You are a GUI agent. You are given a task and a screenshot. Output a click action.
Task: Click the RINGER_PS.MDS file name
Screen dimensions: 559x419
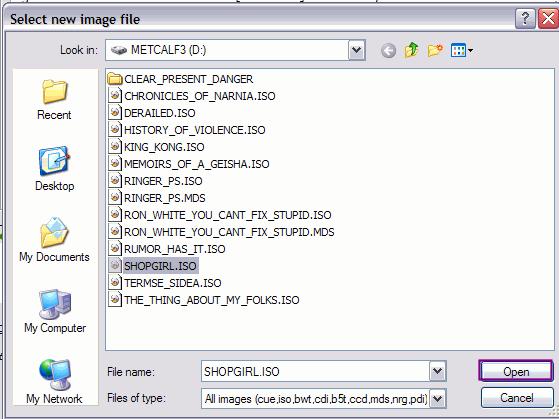pyautogui.click(x=165, y=198)
